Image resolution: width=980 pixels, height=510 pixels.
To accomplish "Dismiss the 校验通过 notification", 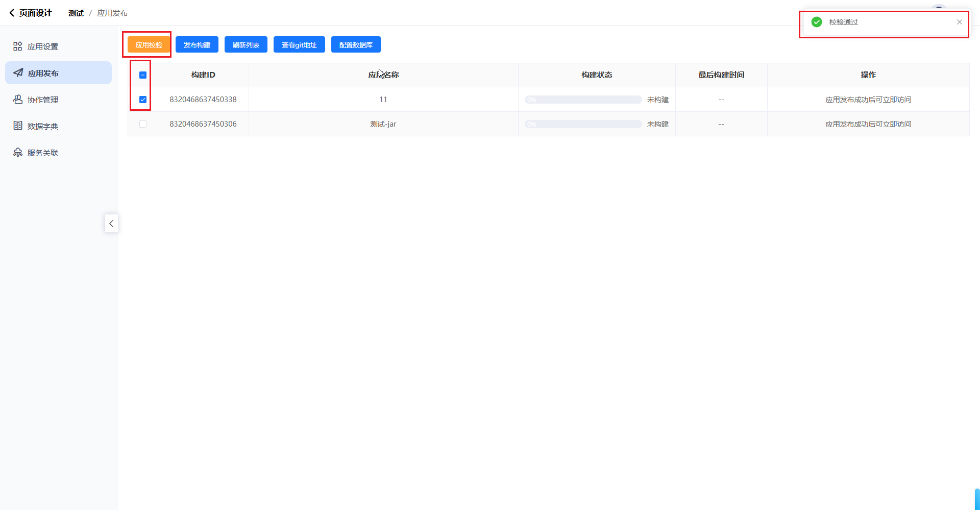I will click(960, 22).
